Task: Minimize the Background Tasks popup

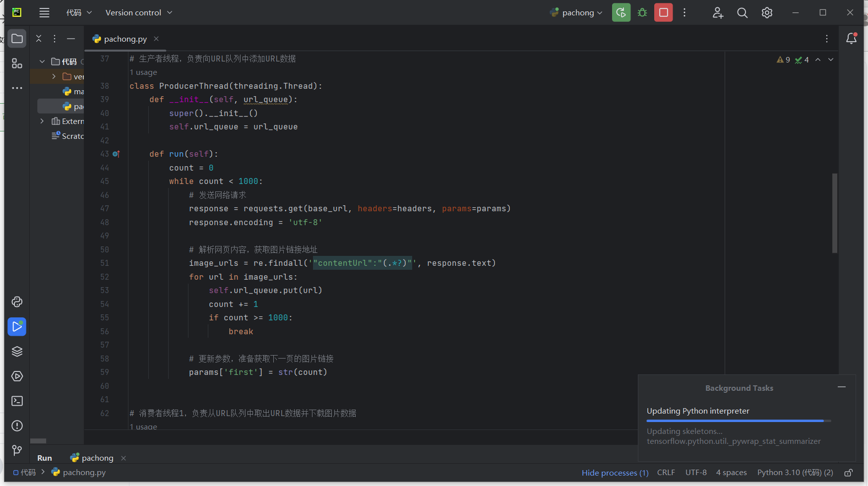Action: [842, 387]
